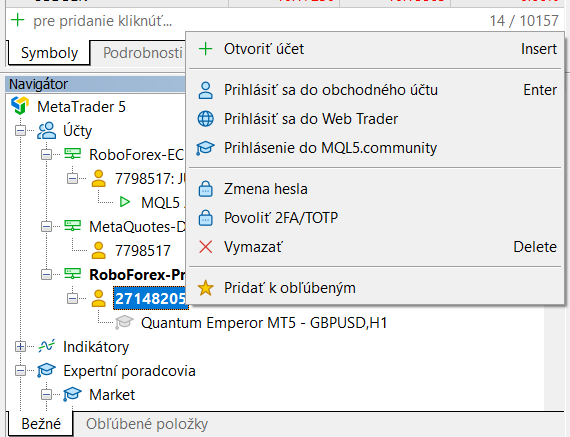Screen dimensions: 570x437
Task: Select Quantum Emperor MT5 - GBPUSD,H1 item
Action: tap(264, 323)
